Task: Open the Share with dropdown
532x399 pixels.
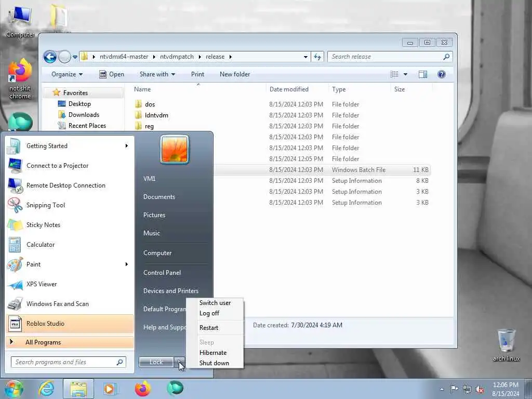Action: pos(157,74)
